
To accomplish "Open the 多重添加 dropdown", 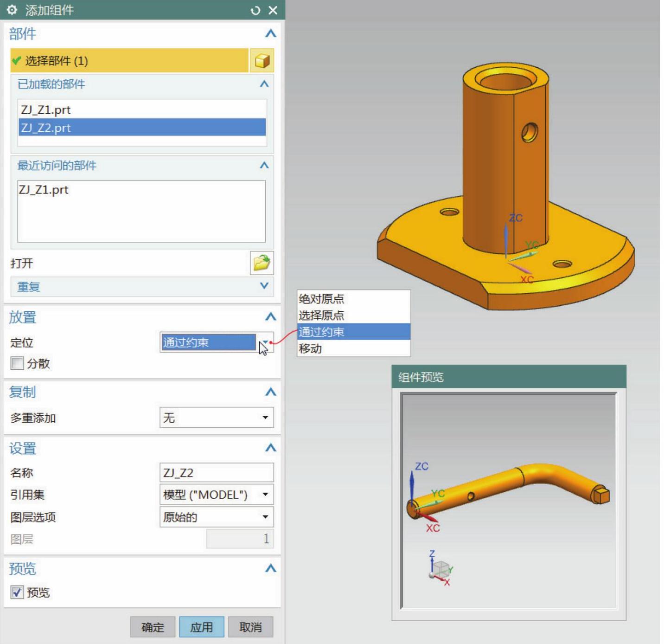I will pos(217,418).
